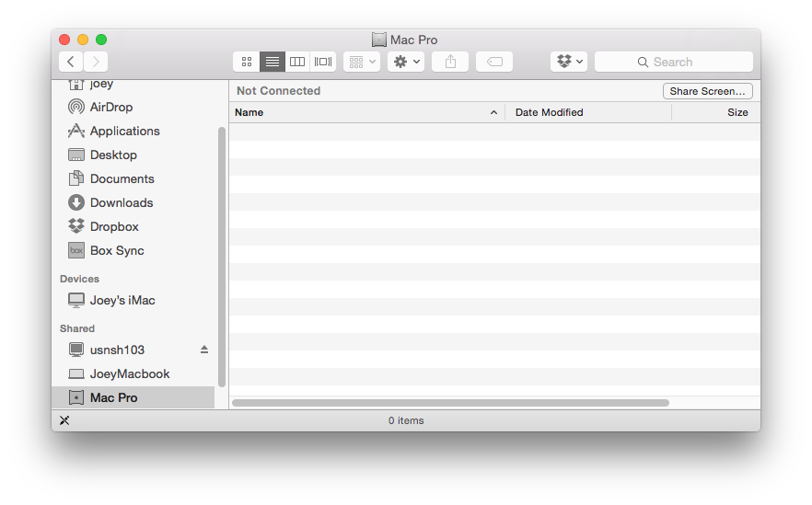Click the disconnected icon in status bar
Image resolution: width=812 pixels, height=505 pixels.
[64, 420]
